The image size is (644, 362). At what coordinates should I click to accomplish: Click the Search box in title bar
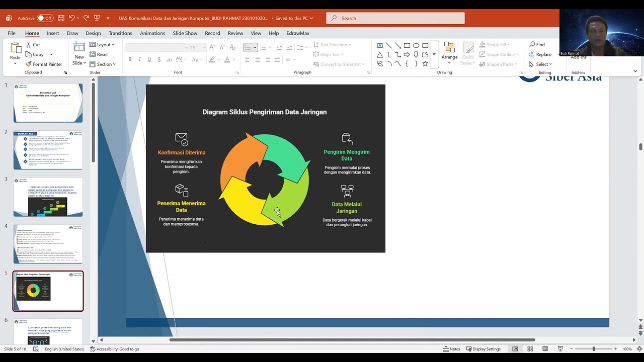395,18
